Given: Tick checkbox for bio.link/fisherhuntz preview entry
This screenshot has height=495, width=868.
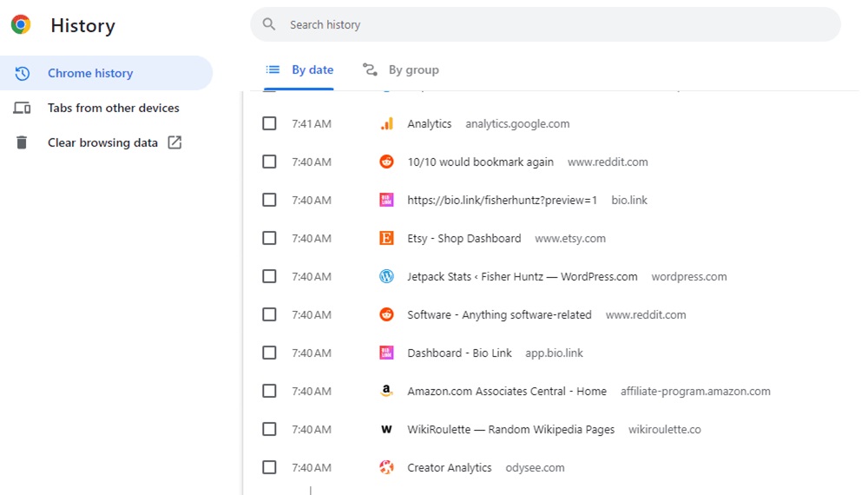Looking at the screenshot, I should pyautogui.click(x=269, y=200).
